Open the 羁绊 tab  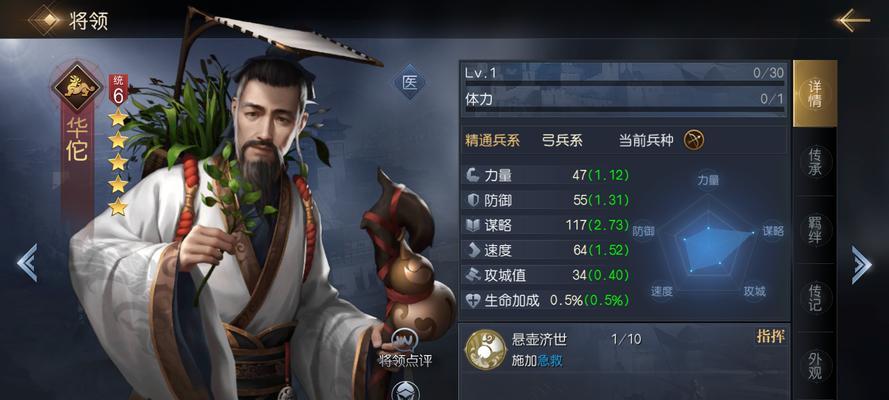(x=815, y=229)
